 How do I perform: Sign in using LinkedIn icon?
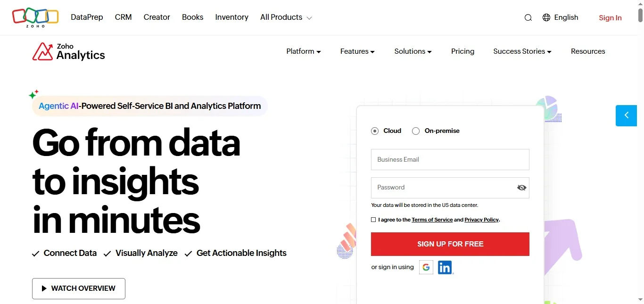click(445, 267)
